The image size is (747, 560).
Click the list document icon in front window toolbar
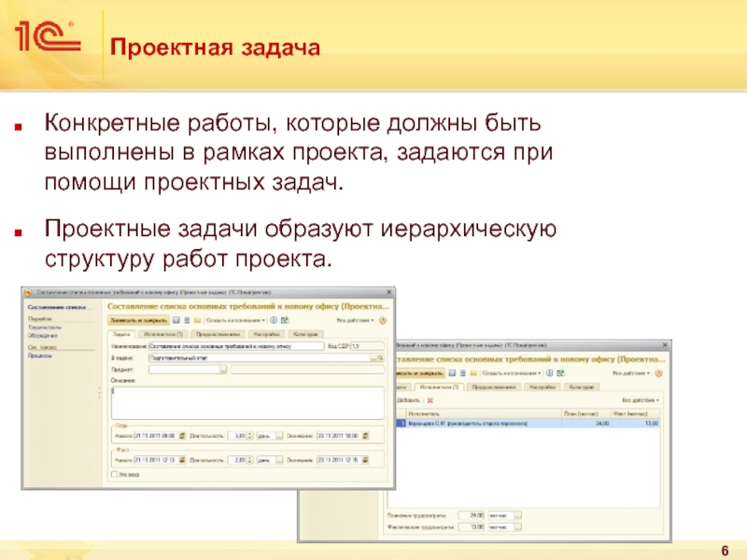pyautogui.click(x=187, y=320)
